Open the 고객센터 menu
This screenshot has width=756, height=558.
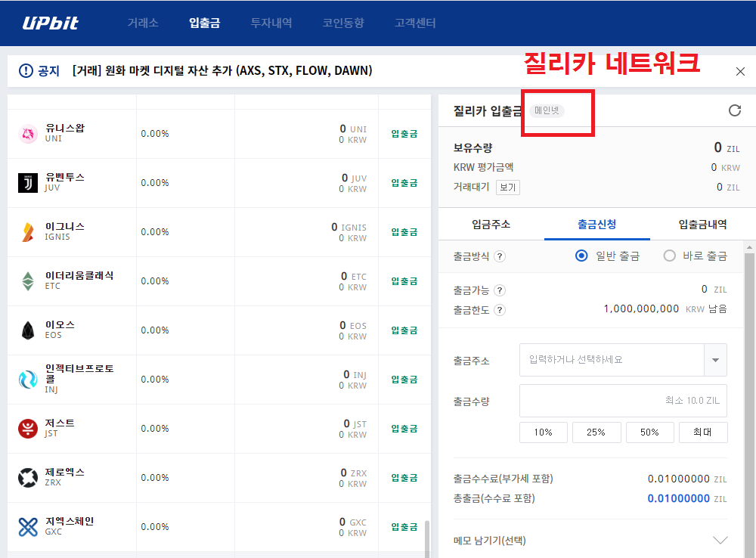415,23
